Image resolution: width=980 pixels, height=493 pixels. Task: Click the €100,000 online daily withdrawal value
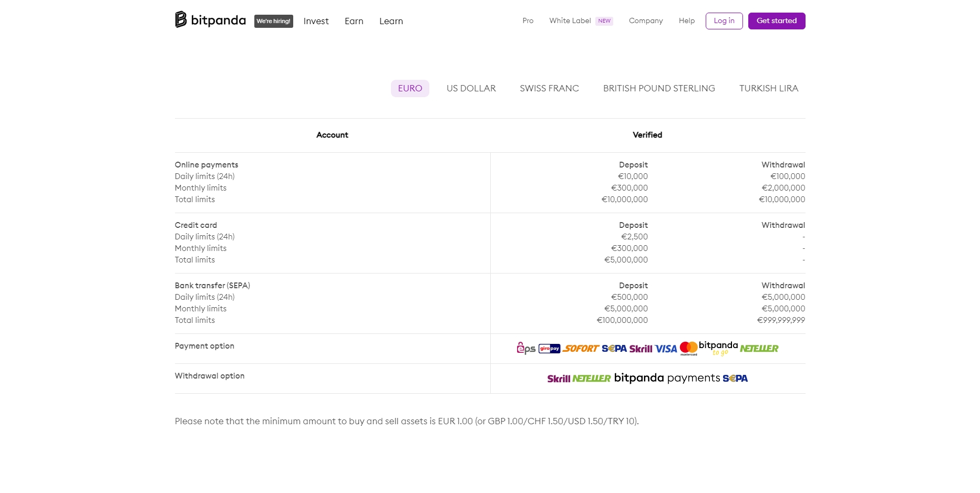[x=788, y=176]
